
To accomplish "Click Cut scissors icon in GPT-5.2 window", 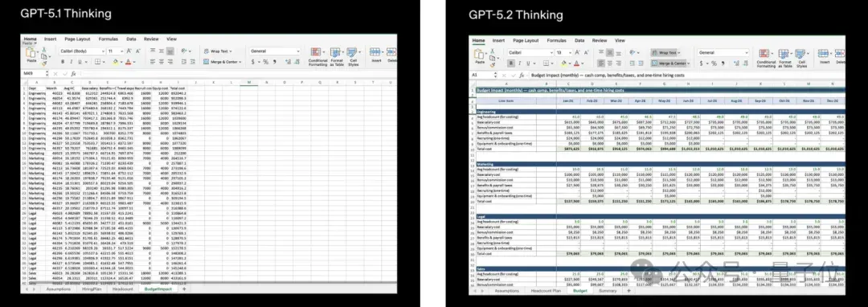I will click(x=492, y=51).
